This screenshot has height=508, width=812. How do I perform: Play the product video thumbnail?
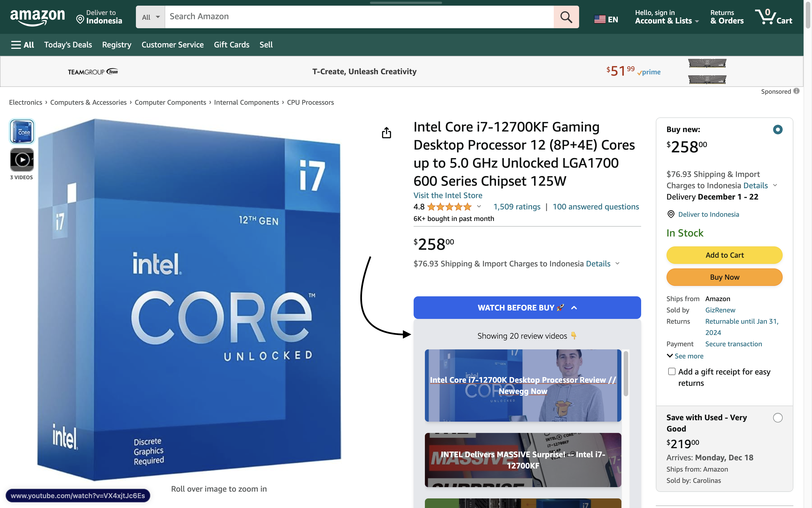coord(22,160)
